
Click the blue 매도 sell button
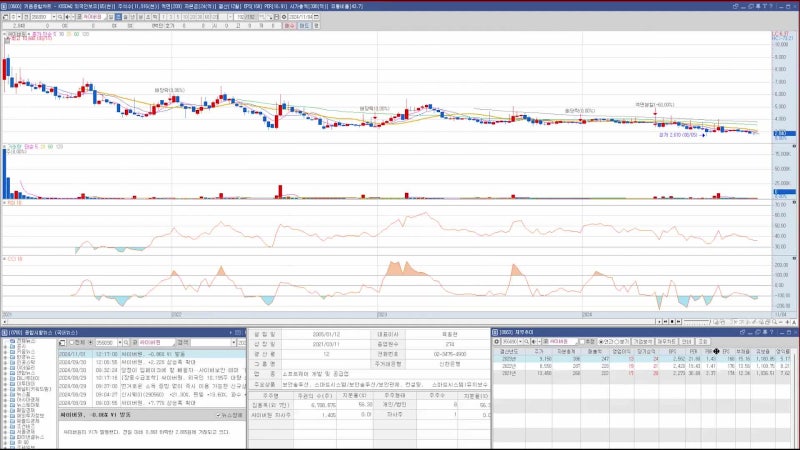click(304, 26)
